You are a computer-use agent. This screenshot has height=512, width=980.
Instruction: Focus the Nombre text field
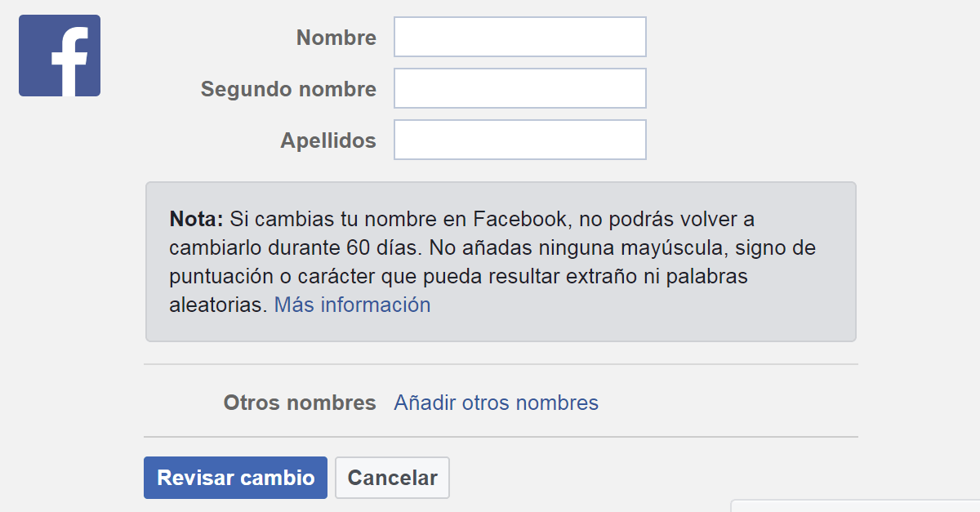click(520, 38)
